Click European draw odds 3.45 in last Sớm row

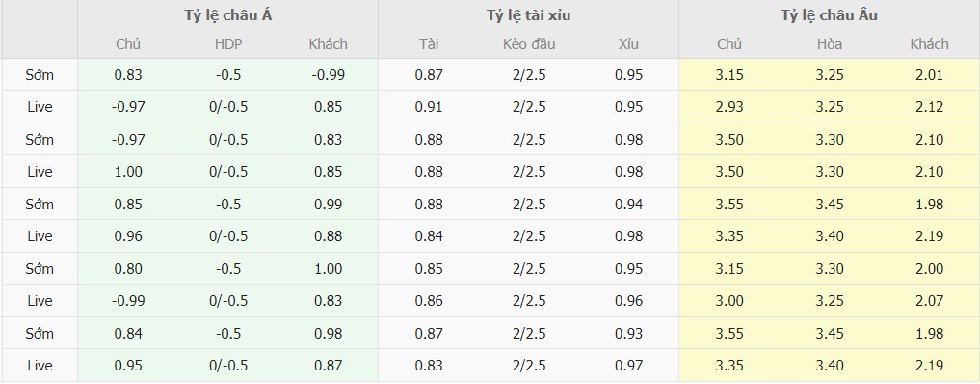pyautogui.click(x=830, y=333)
